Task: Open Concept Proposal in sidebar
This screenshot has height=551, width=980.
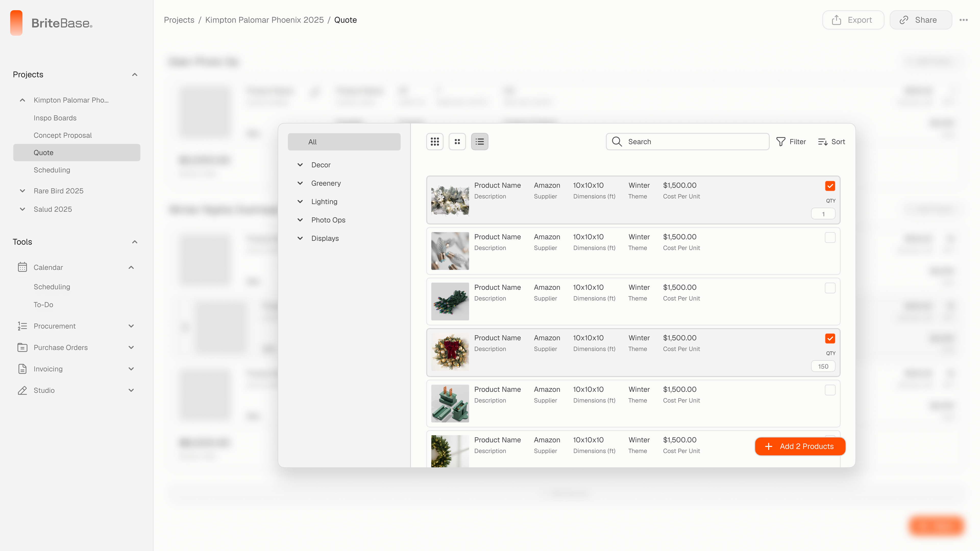Action: (62, 135)
